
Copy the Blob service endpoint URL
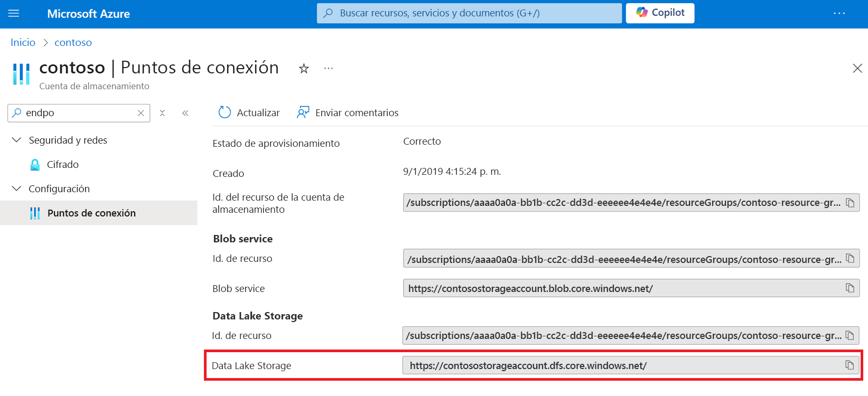click(850, 288)
